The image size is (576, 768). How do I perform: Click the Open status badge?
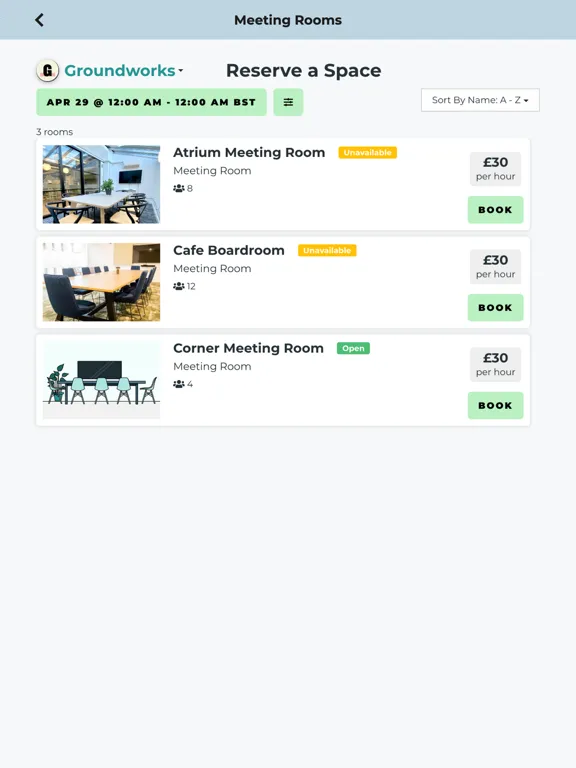click(353, 348)
